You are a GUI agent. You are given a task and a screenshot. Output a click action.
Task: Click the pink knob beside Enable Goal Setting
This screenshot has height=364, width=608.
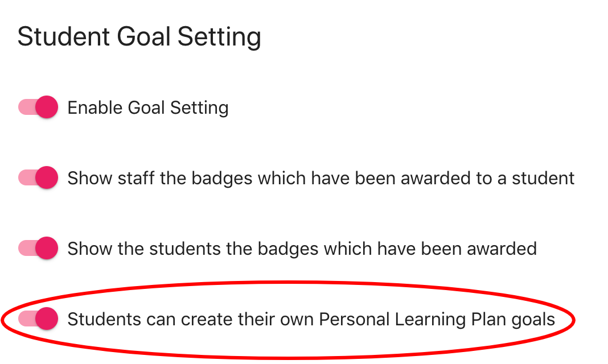pyautogui.click(x=47, y=107)
